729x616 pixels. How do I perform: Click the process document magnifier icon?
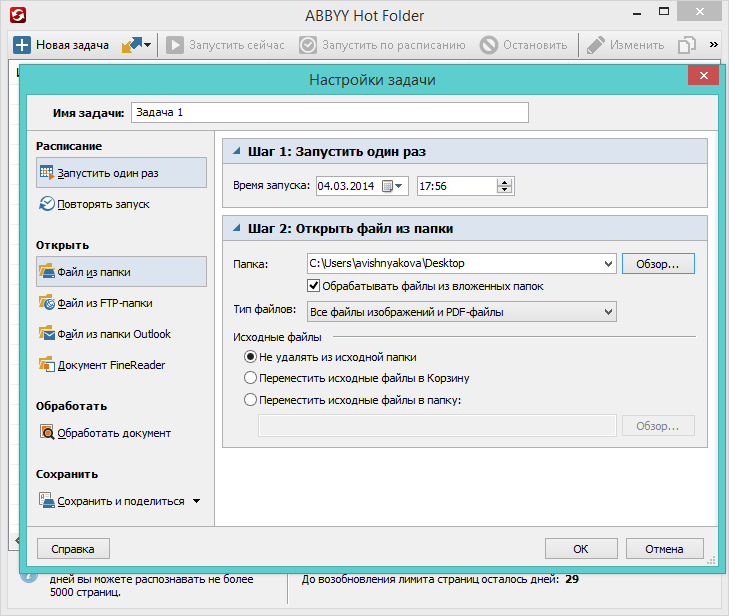[46, 432]
